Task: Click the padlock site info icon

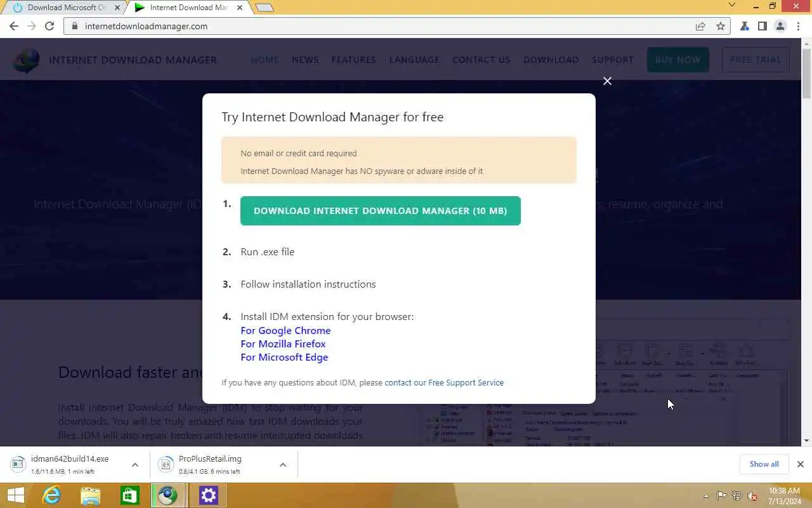Action: [x=75, y=26]
